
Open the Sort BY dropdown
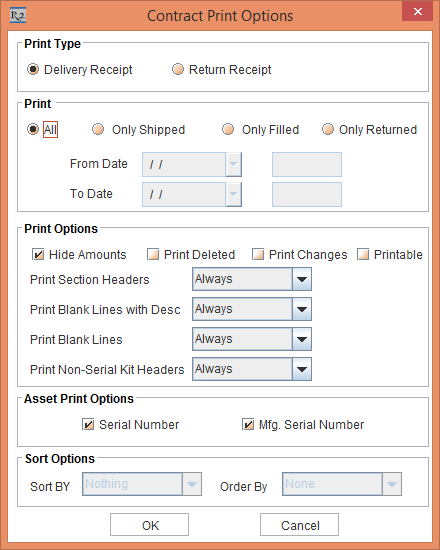pyautogui.click(x=192, y=484)
